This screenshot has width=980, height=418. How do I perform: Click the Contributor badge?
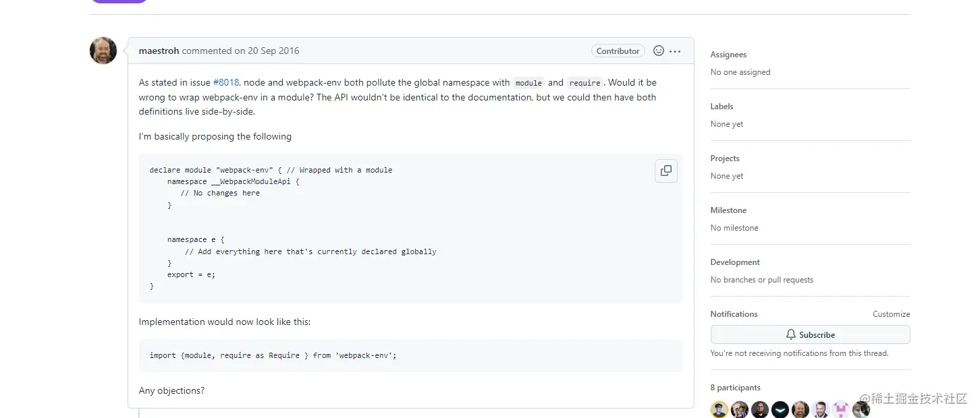click(618, 51)
